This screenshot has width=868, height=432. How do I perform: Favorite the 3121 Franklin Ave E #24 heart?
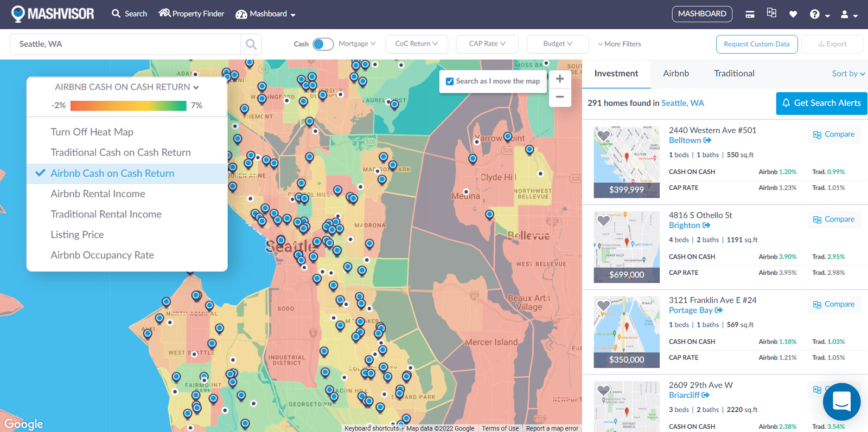pyautogui.click(x=604, y=305)
